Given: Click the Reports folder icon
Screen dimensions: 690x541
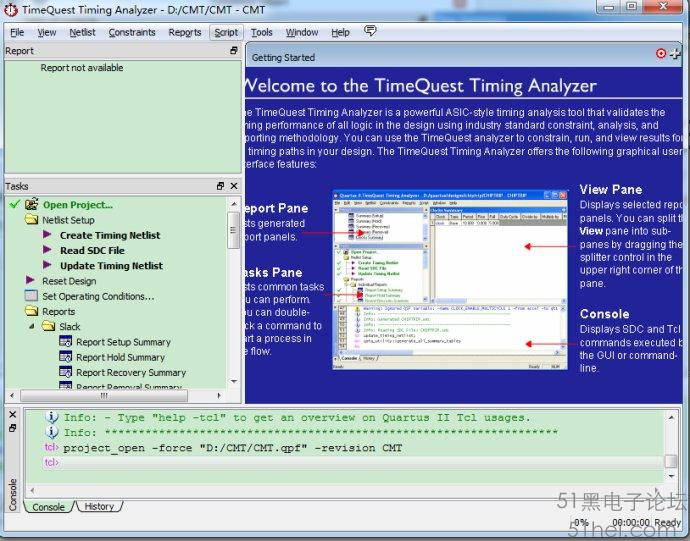Looking at the screenshot, I should [x=32, y=311].
